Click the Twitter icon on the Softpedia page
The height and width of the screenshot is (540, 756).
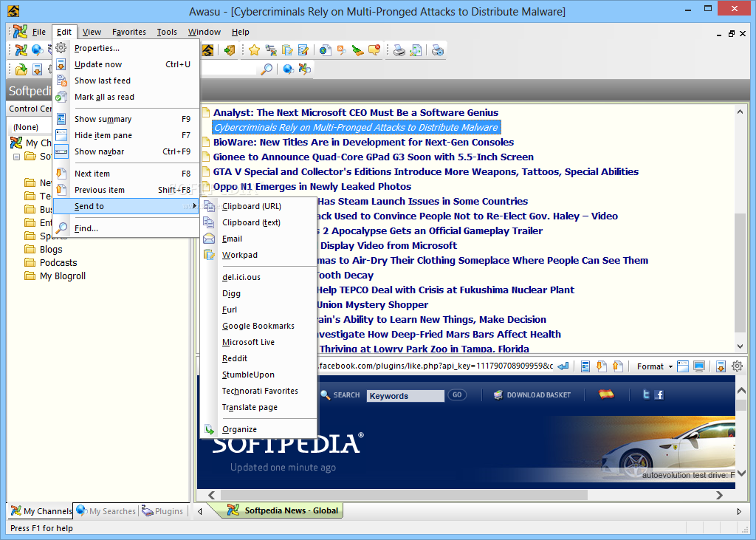pos(646,394)
